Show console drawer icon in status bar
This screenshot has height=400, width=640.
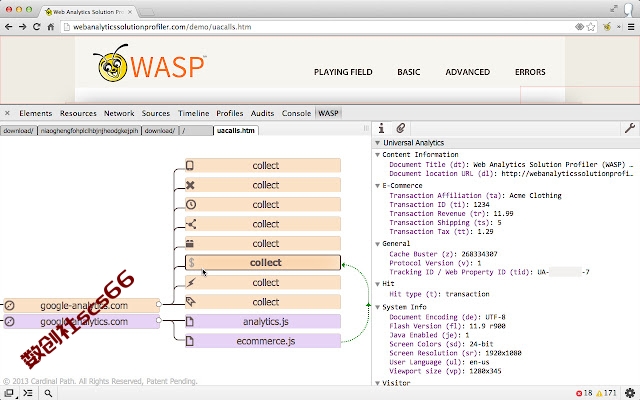click(x=28, y=393)
